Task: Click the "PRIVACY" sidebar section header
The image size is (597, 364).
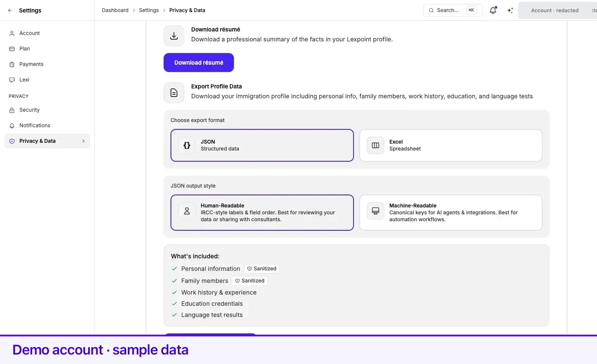Action: [x=19, y=96]
